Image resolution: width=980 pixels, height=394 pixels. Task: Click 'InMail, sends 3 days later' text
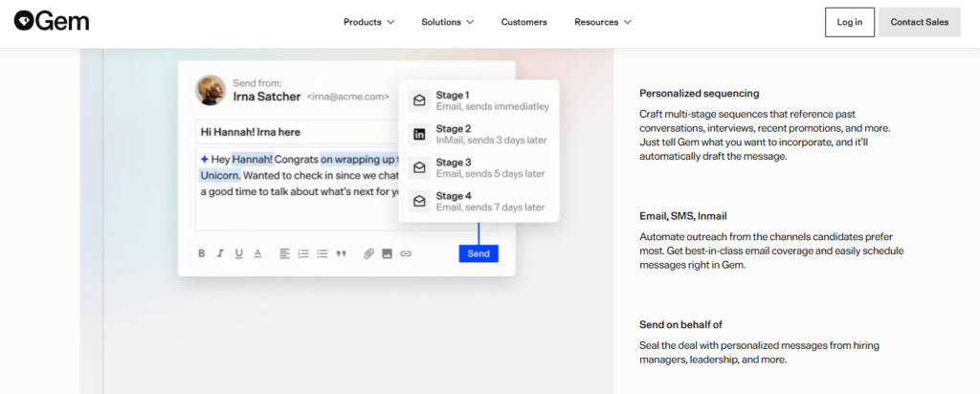coord(492,140)
